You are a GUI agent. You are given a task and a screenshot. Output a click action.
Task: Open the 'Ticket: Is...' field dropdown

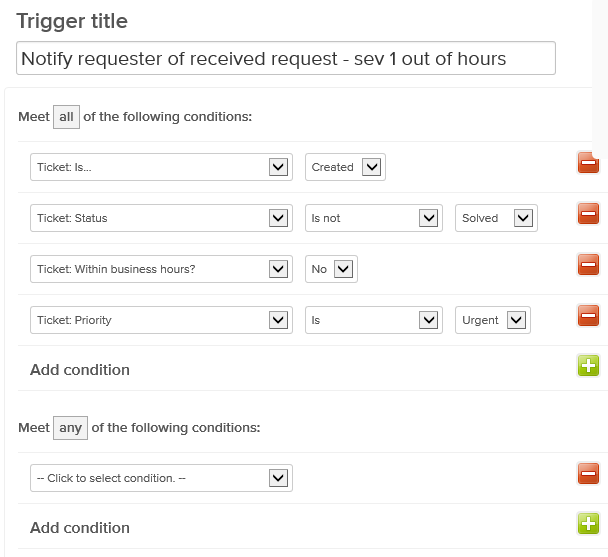coord(161,167)
